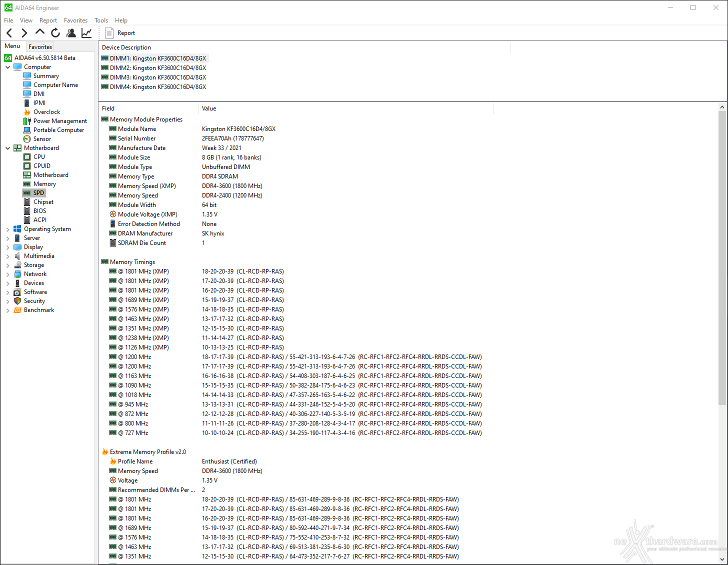Select Summary in the tree
This screenshot has height=565, width=728.
(46, 76)
